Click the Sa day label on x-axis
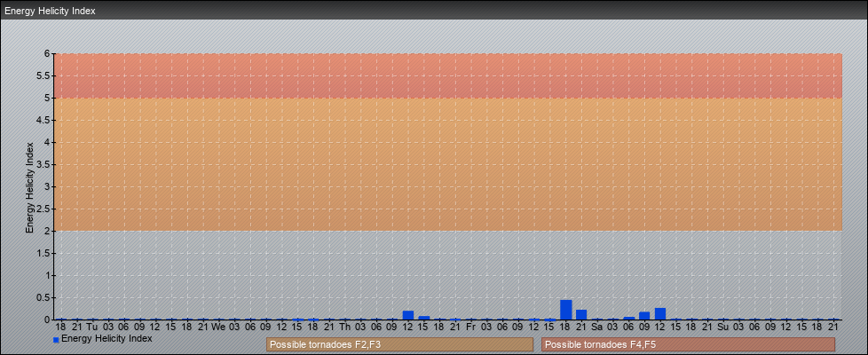The image size is (868, 355). tap(596, 327)
